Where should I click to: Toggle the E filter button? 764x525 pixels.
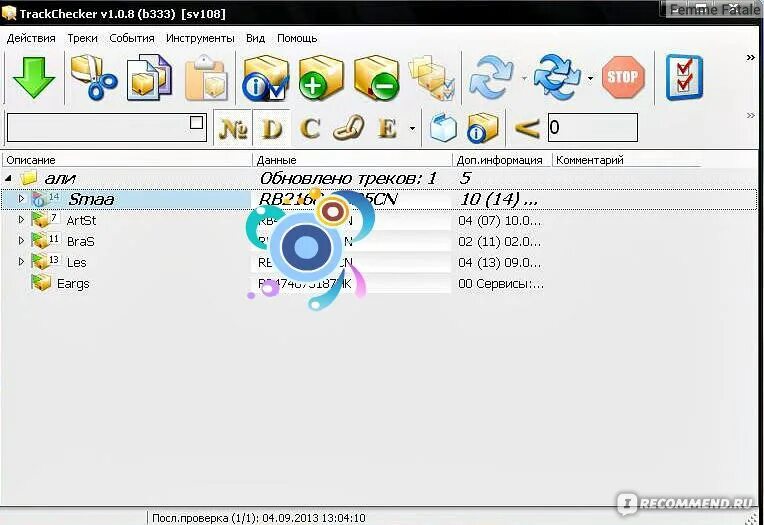click(387, 128)
